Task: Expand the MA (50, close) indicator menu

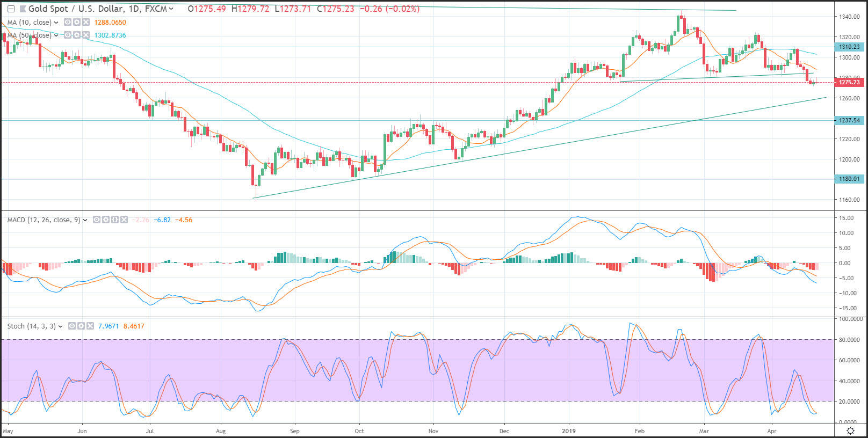Action: coord(56,35)
